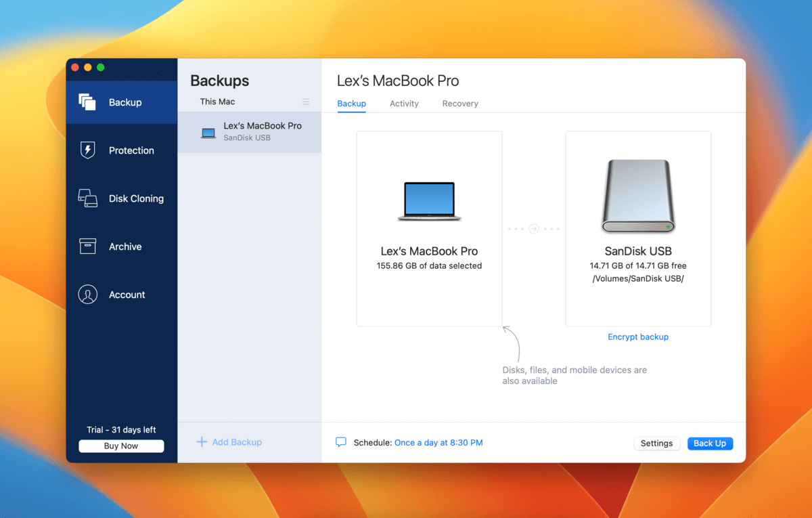Image resolution: width=812 pixels, height=518 pixels.
Task: Close the window with the red button
Action: 75,67
